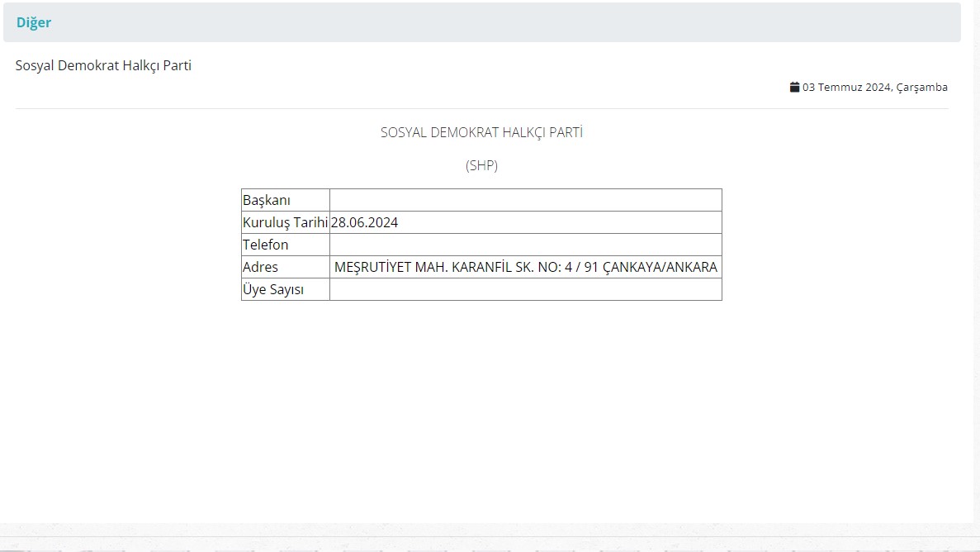Click the Sosyal Demokrat Halkçı Parti title link
This screenshot has height=552, width=980.
click(x=103, y=65)
